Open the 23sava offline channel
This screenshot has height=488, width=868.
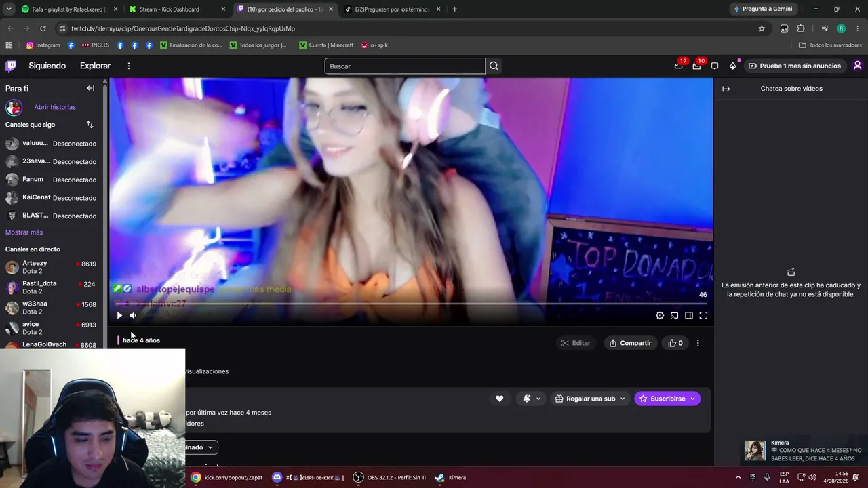click(x=51, y=161)
